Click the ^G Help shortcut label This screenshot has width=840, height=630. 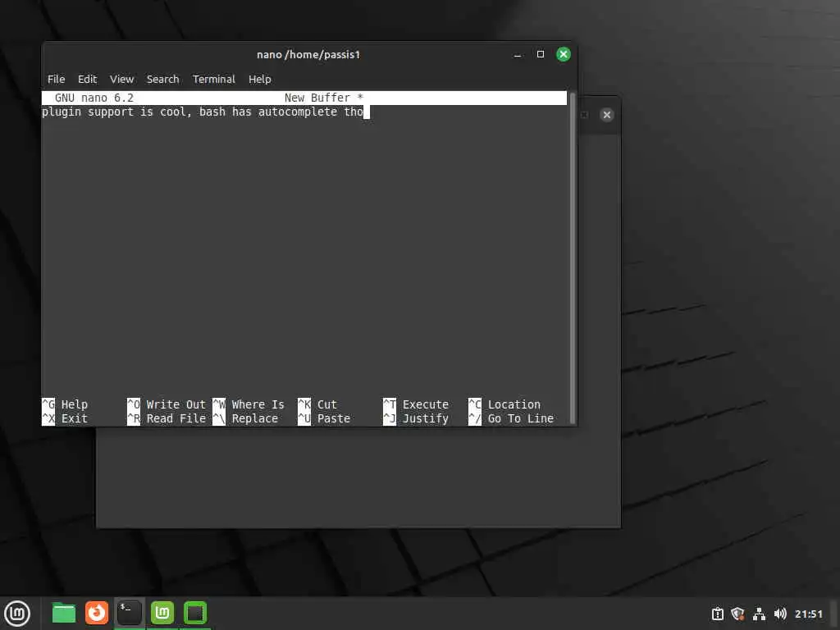[65, 404]
